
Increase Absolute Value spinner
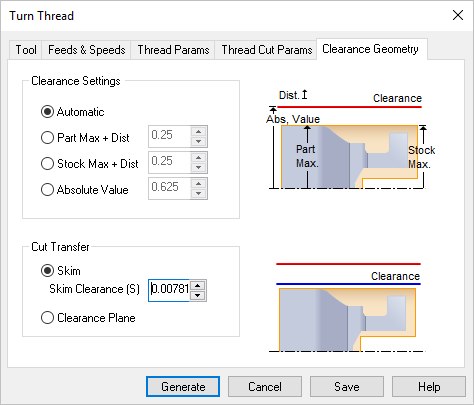pos(199,183)
